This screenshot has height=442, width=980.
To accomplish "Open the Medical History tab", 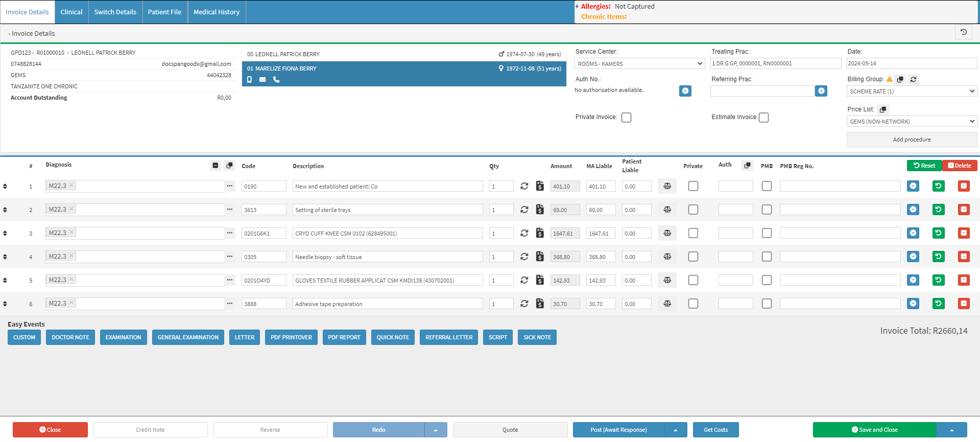I will [x=217, y=12].
